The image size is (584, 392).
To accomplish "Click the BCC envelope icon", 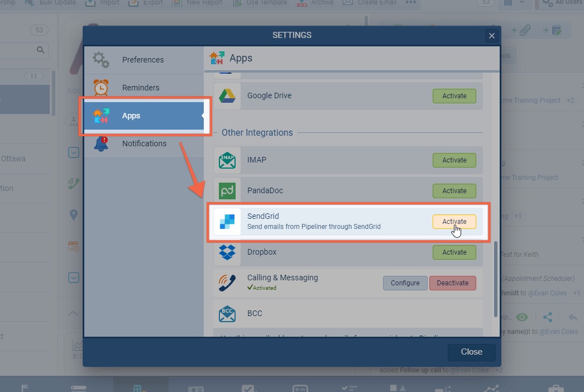I will (227, 314).
